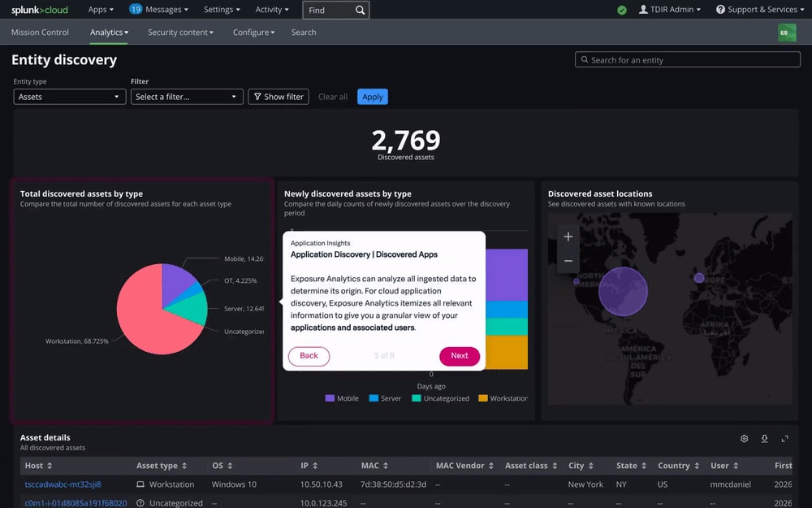Image resolution: width=812 pixels, height=508 pixels.
Task: Click the 10.50.10.43 IP cell
Action: (321, 484)
